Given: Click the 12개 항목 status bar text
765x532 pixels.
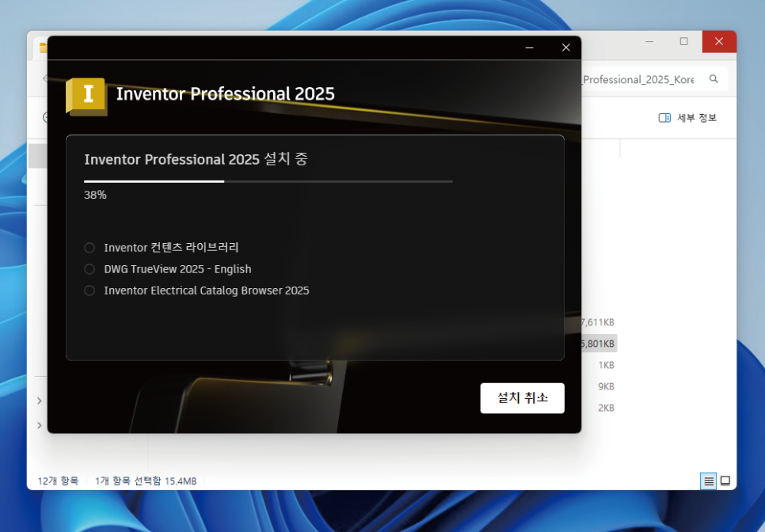Looking at the screenshot, I should [58, 481].
